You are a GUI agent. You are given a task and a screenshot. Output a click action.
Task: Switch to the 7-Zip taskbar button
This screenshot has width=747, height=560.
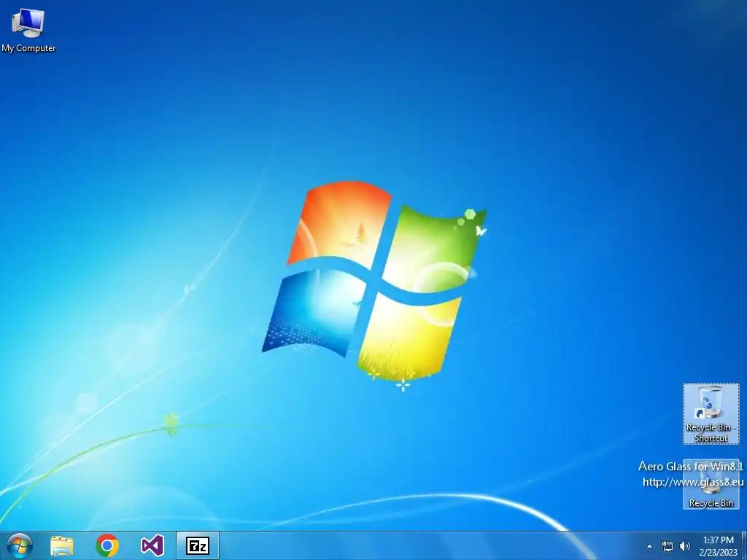click(198, 545)
